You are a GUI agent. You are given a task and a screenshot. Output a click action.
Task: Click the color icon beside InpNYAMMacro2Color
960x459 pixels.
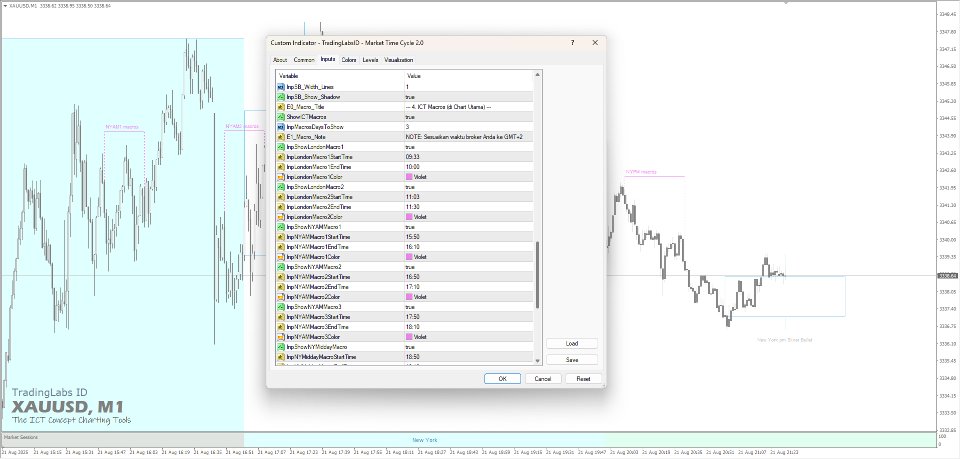pyautogui.click(x=281, y=297)
